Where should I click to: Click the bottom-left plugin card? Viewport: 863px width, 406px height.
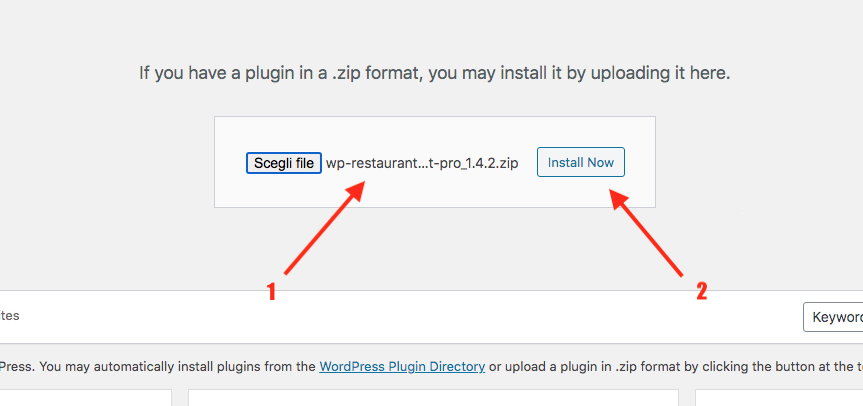(85, 398)
